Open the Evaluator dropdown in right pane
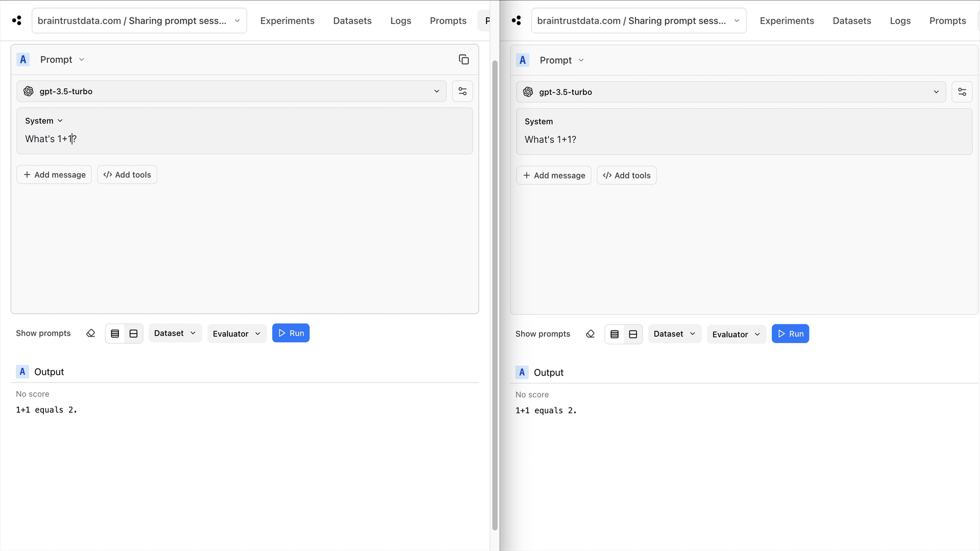980x551 pixels. point(736,334)
